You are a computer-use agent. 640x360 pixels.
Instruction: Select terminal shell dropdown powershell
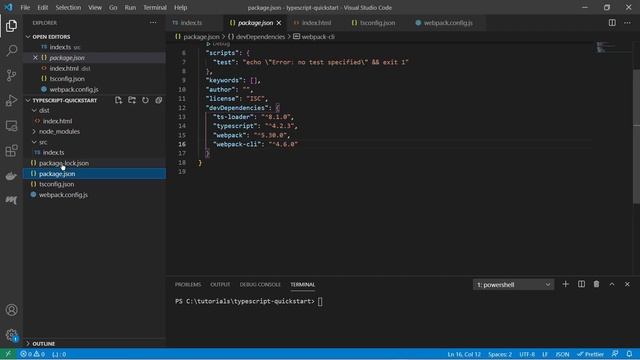pyautogui.click(x=513, y=284)
